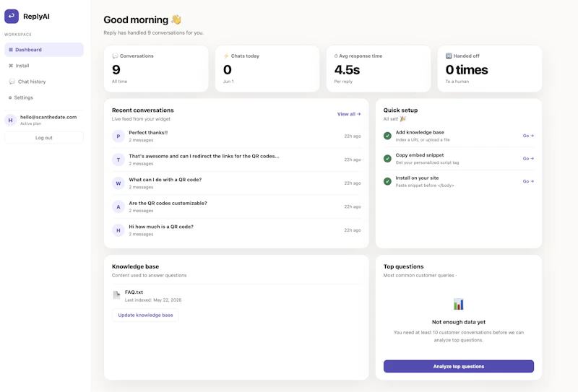Click Go next to Add knowledge base
Viewport: 578px width, 392px height.
click(528, 136)
